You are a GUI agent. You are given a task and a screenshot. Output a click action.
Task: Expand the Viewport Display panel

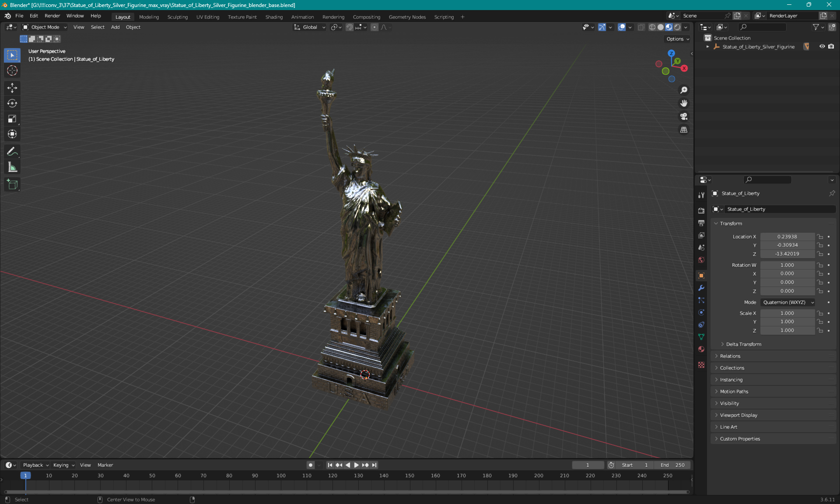pyautogui.click(x=738, y=415)
